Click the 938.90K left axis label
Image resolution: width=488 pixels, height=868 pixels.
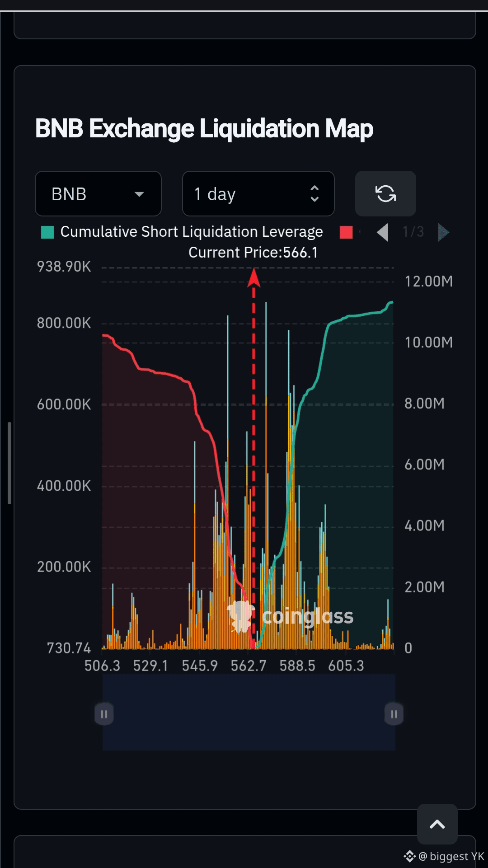64,267
